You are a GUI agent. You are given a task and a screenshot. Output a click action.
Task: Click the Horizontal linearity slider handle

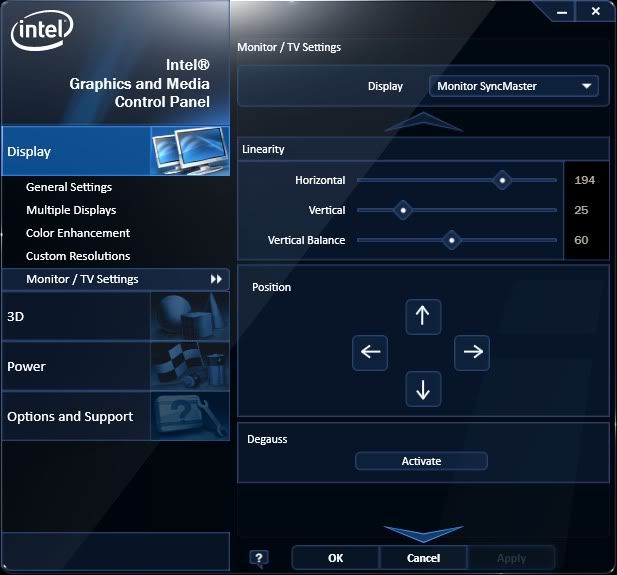click(502, 180)
